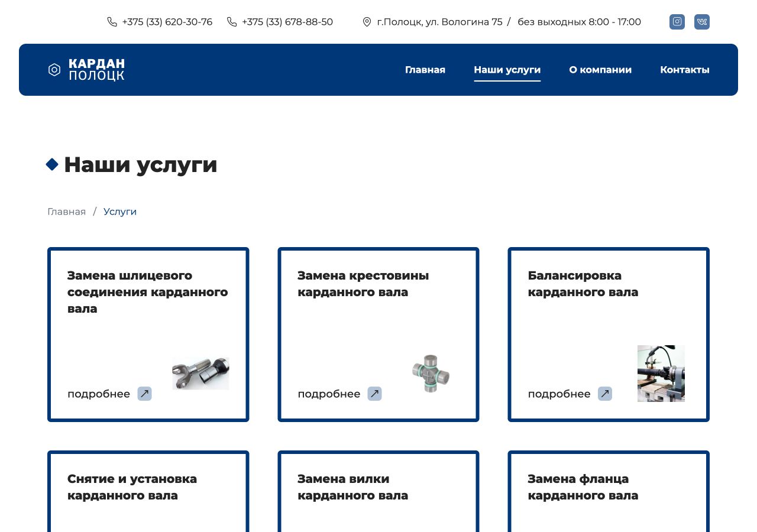Open Снятие и установка карданного вала card
This screenshot has height=532, width=757.
pyautogui.click(x=148, y=491)
